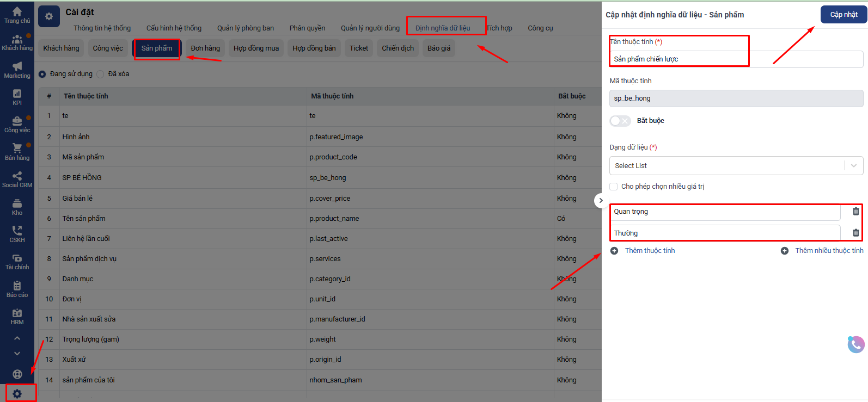868x402 pixels.
Task: Open the Social CRM sidebar icon
Action: [x=17, y=179]
